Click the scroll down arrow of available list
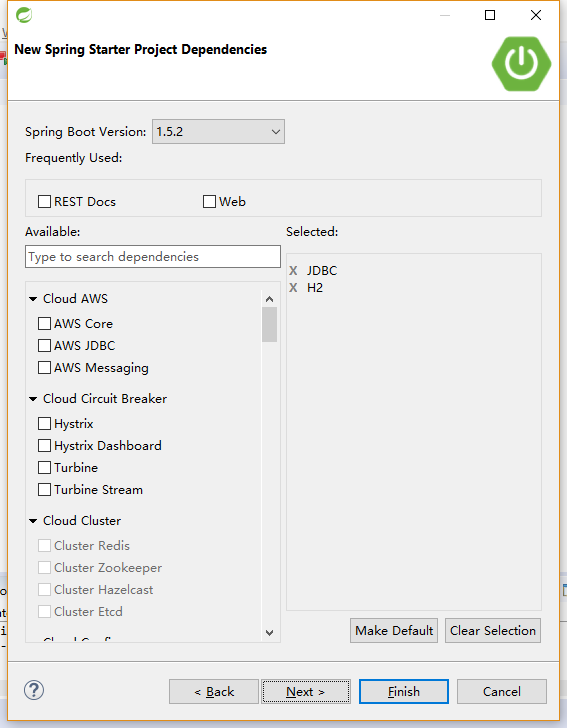567x728 pixels. [269, 632]
